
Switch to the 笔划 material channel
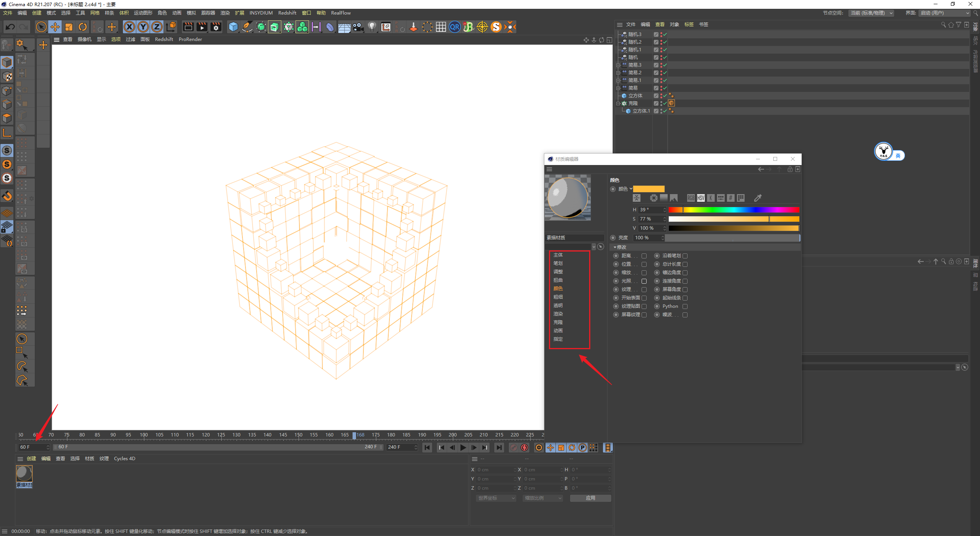(558, 263)
